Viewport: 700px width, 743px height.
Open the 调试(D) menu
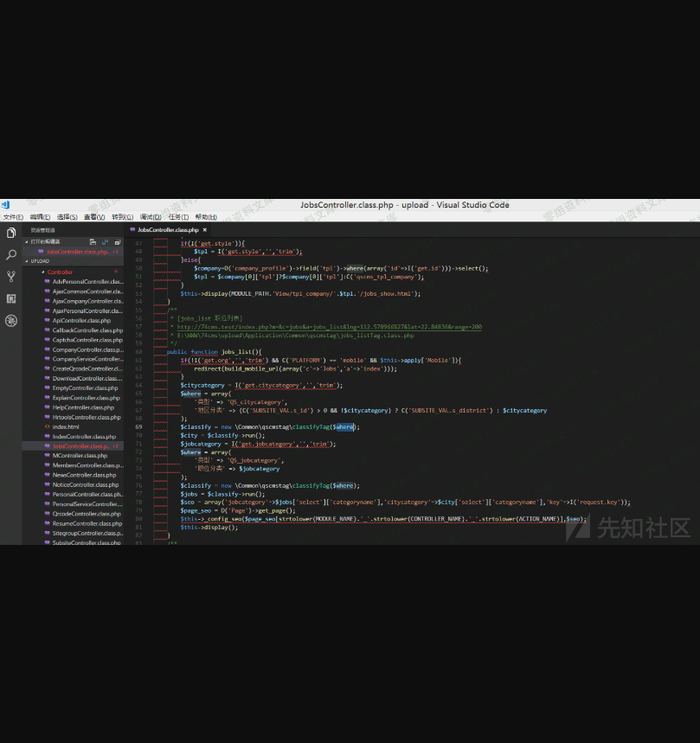(x=151, y=217)
